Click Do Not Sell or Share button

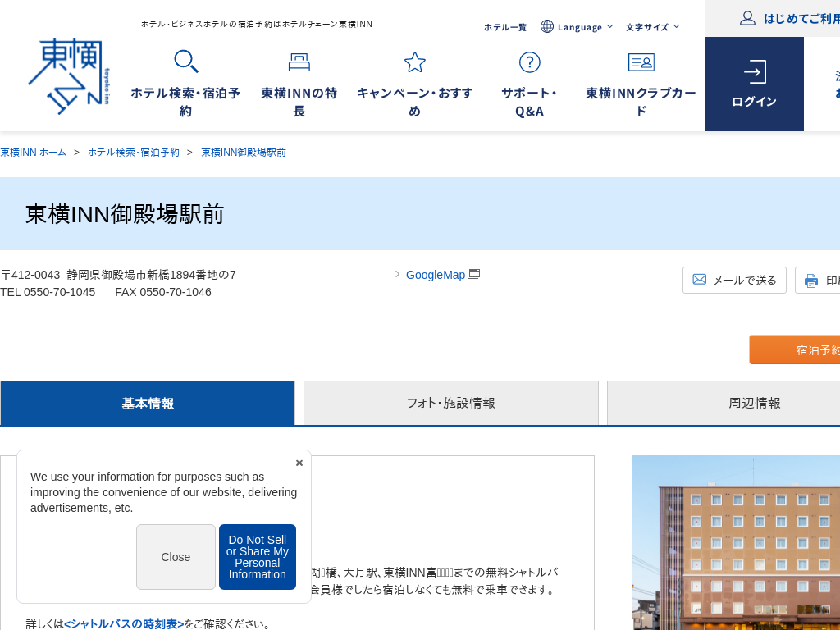pos(257,557)
